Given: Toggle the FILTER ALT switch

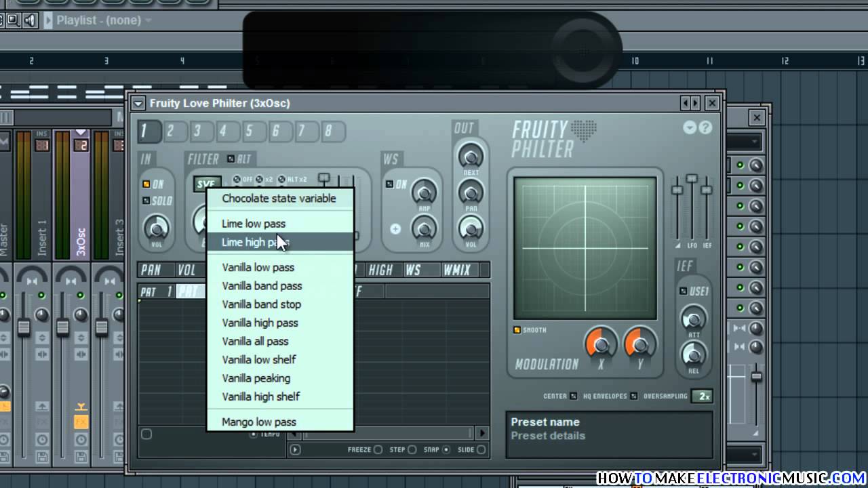Looking at the screenshot, I should (231, 159).
